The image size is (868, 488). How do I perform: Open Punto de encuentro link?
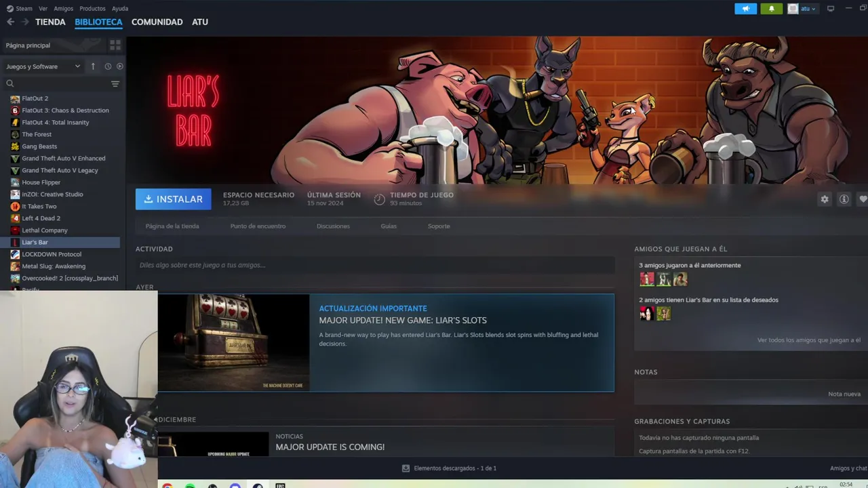258,226
